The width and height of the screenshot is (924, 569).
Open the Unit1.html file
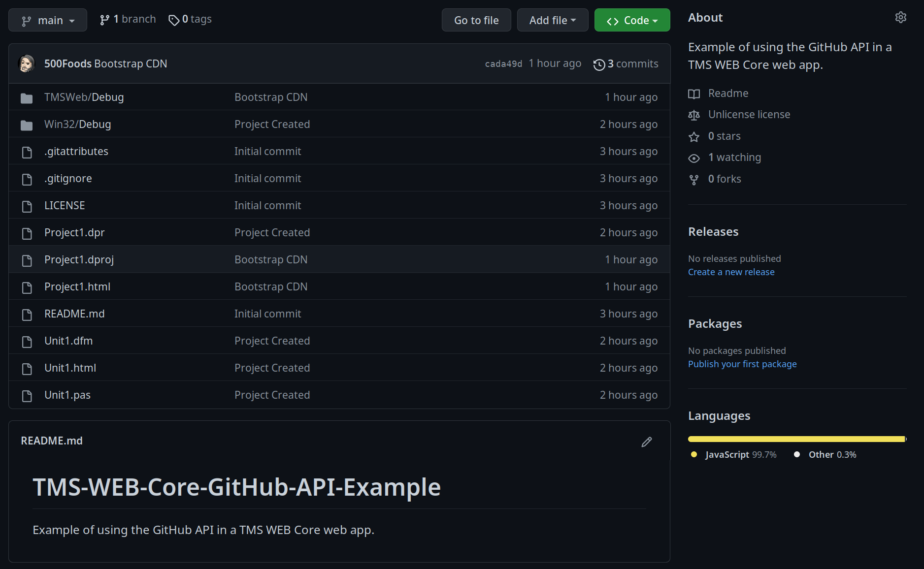pos(70,368)
